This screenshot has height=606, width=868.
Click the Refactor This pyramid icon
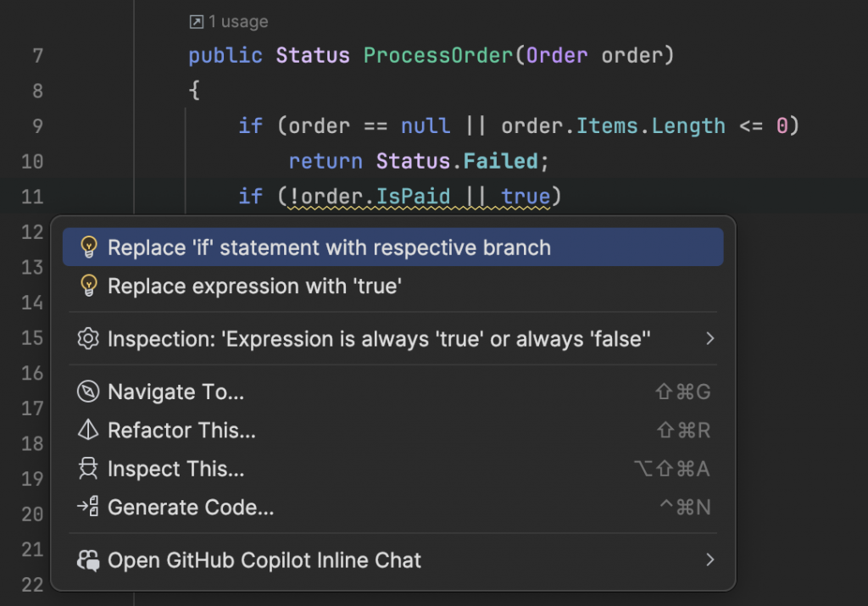pyautogui.click(x=88, y=431)
